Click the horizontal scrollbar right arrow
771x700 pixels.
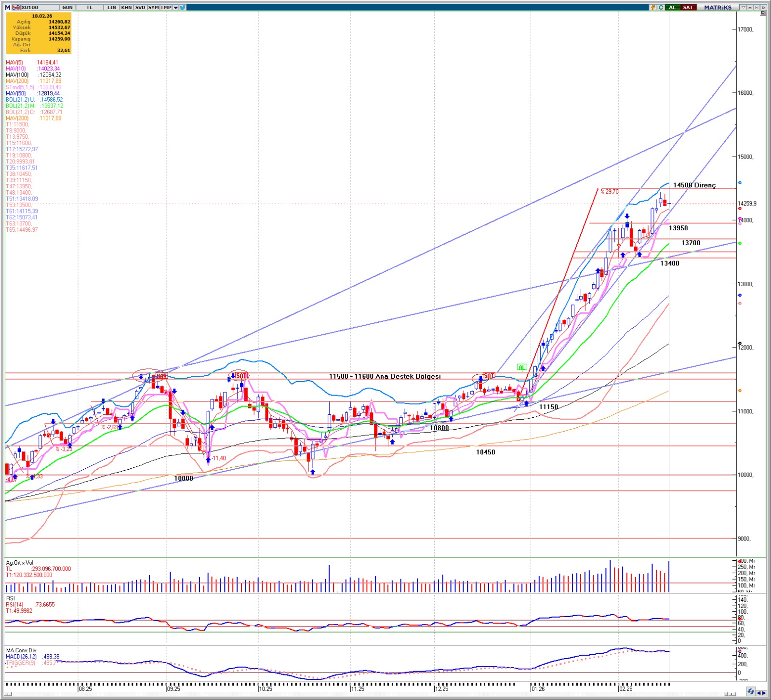coord(733,694)
